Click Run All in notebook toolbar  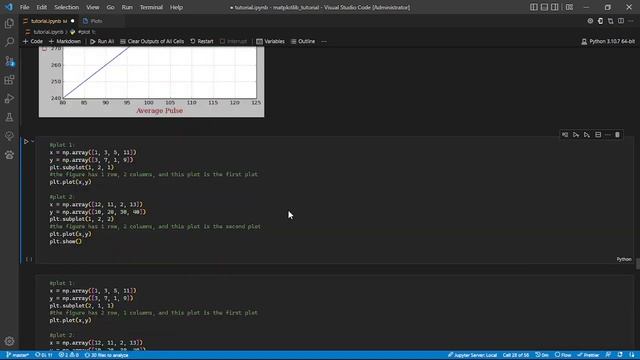102,41
